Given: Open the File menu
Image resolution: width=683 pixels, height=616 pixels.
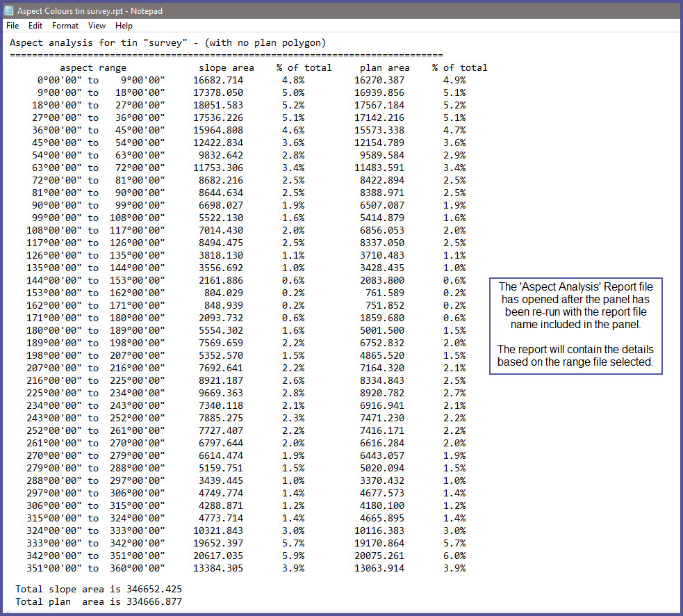Looking at the screenshot, I should point(13,26).
